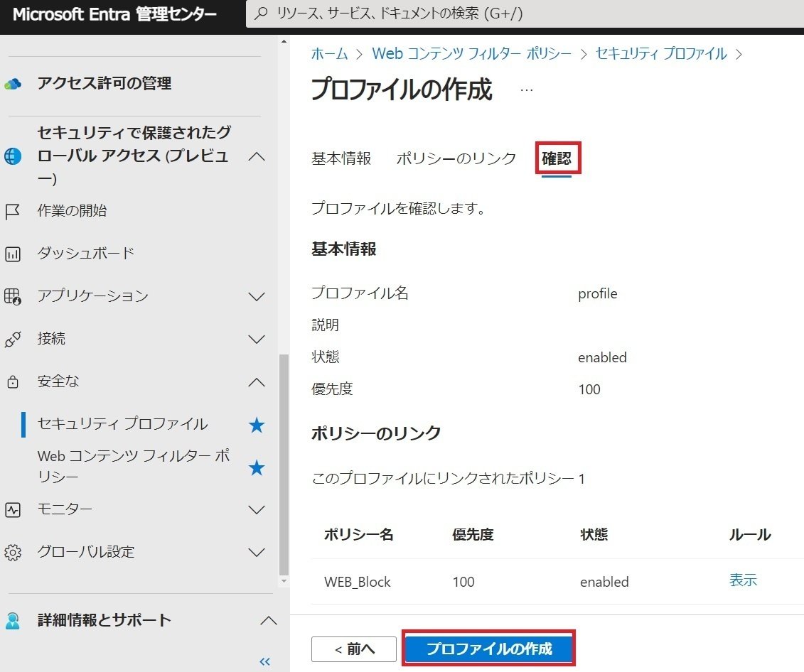Go to ホーム breadcrumb
This screenshot has width=804, height=672.
[x=330, y=54]
